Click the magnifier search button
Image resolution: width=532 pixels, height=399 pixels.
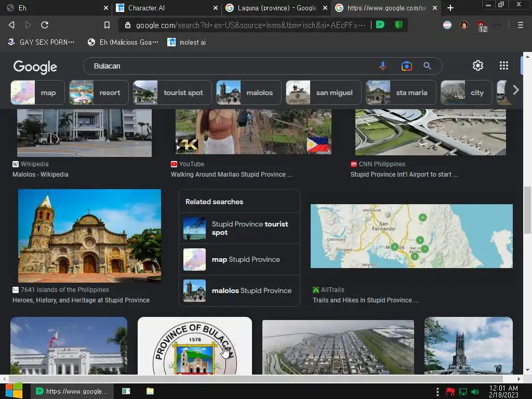point(427,66)
